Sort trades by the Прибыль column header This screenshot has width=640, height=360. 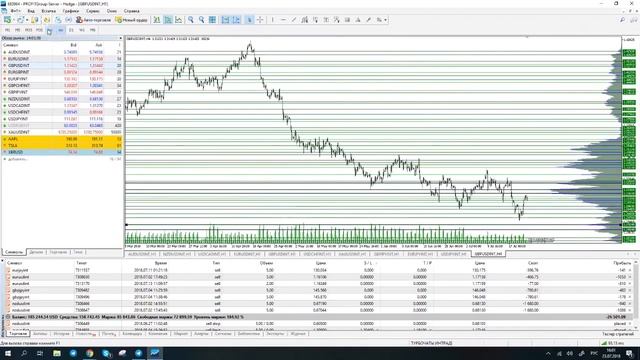coord(622,263)
